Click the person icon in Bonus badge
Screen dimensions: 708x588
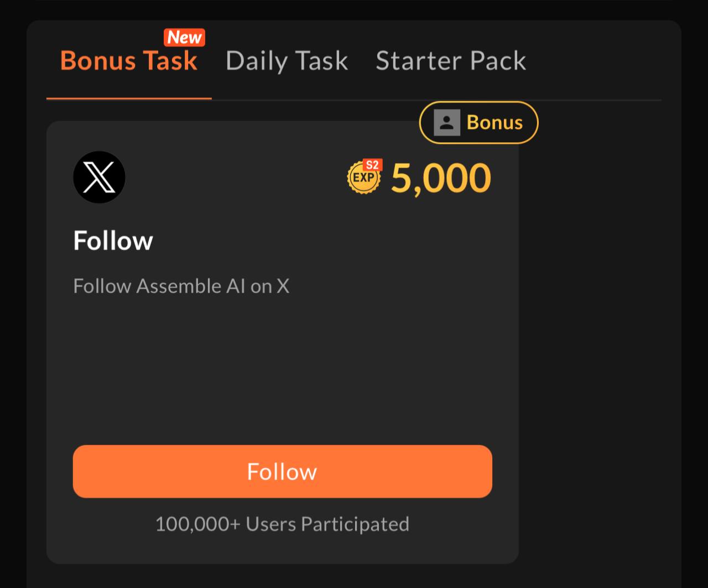point(447,122)
